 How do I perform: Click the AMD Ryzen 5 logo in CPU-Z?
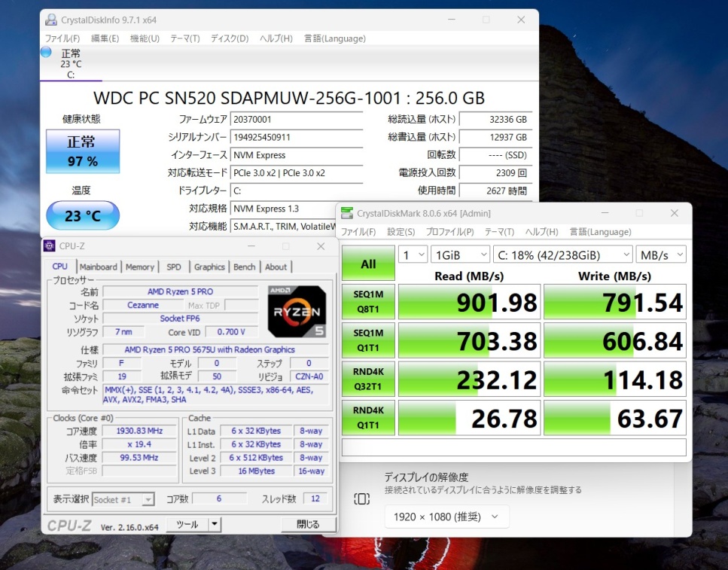[297, 311]
